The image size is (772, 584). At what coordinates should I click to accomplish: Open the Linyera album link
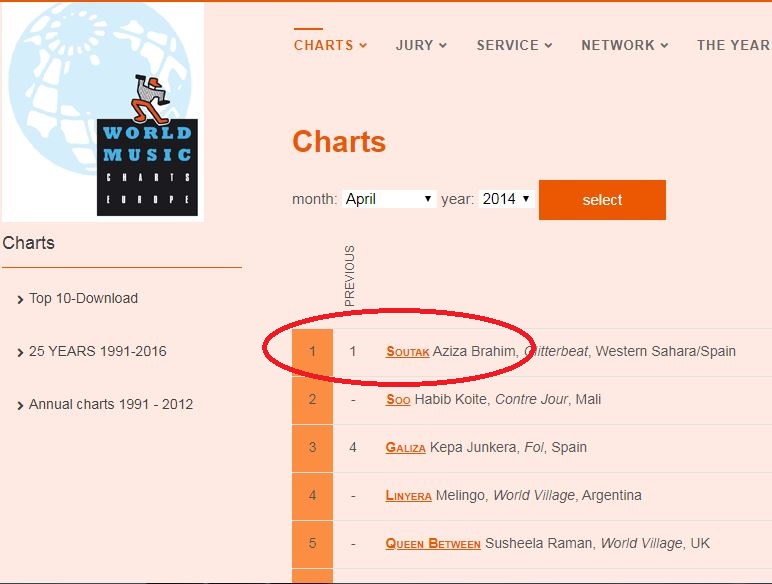(408, 496)
